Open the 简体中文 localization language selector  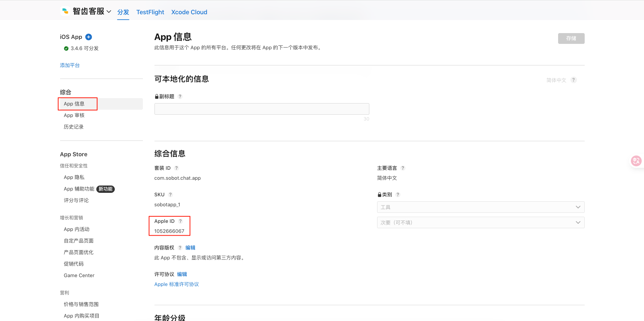coord(556,80)
